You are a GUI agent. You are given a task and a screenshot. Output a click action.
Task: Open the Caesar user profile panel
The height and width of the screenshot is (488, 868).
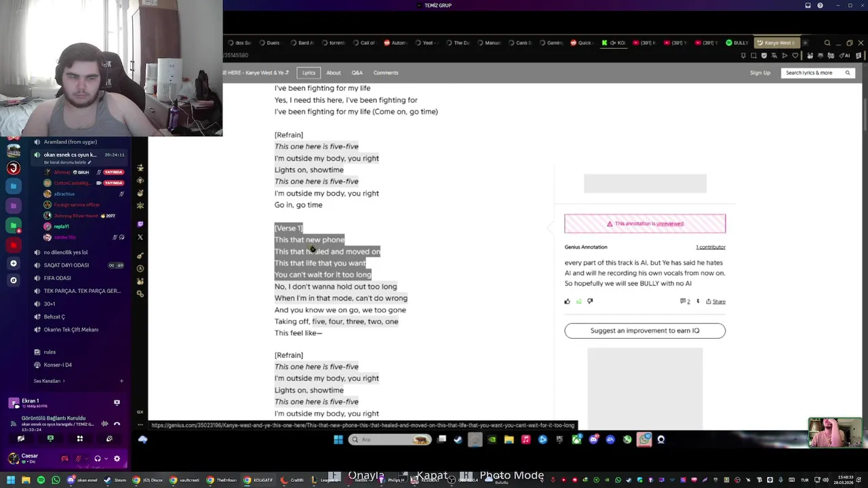(x=24, y=459)
